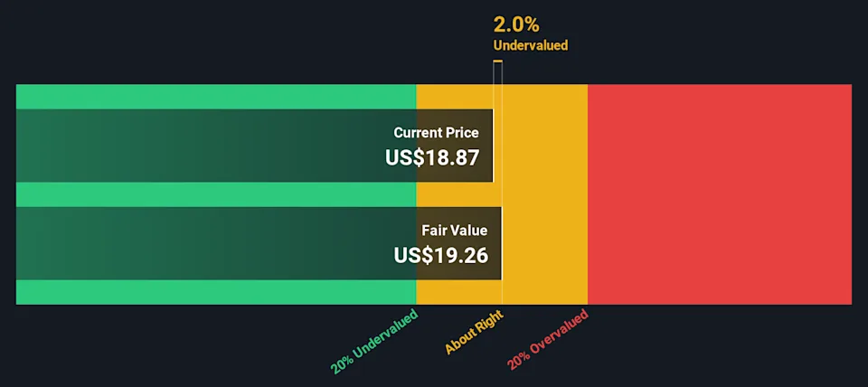Click the dark green part of the Fair Value bar
The width and height of the screenshot is (868, 387).
tap(199, 243)
